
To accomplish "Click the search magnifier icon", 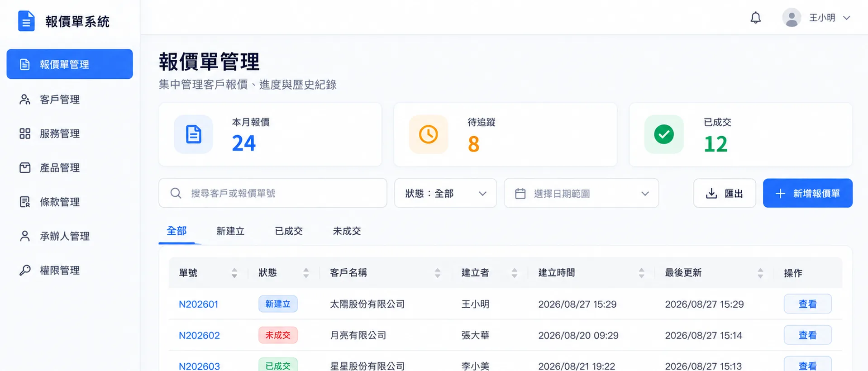I will pos(176,193).
